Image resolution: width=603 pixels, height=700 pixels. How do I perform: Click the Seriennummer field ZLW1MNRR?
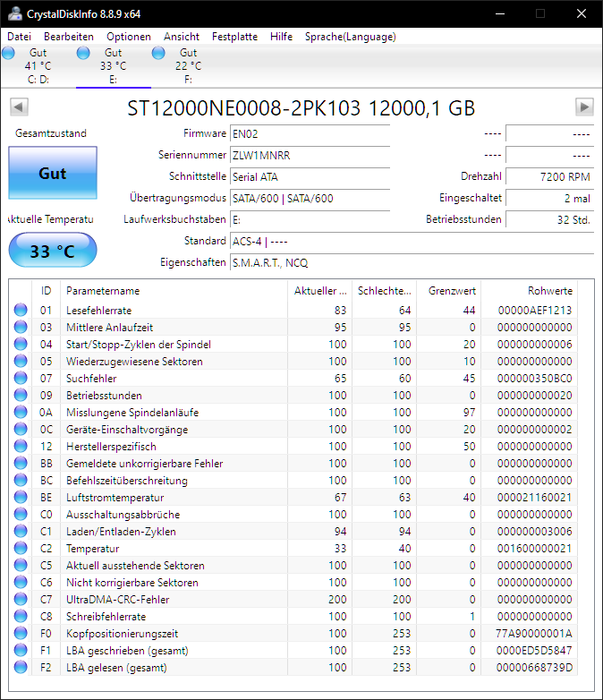[x=310, y=155]
